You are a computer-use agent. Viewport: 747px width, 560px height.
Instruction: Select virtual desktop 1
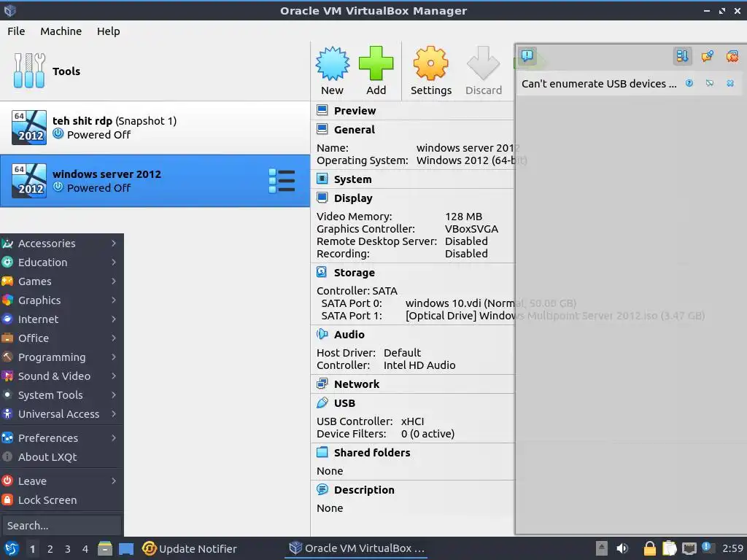tap(32, 549)
